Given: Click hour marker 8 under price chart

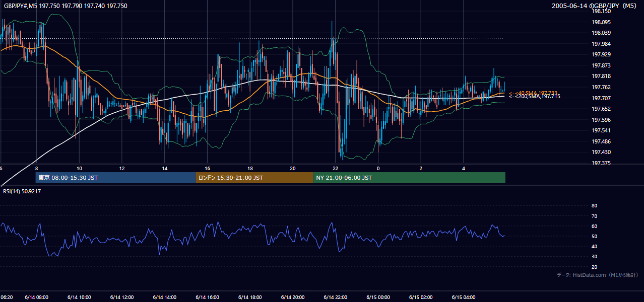Looking at the screenshot, I should pos(36,168).
